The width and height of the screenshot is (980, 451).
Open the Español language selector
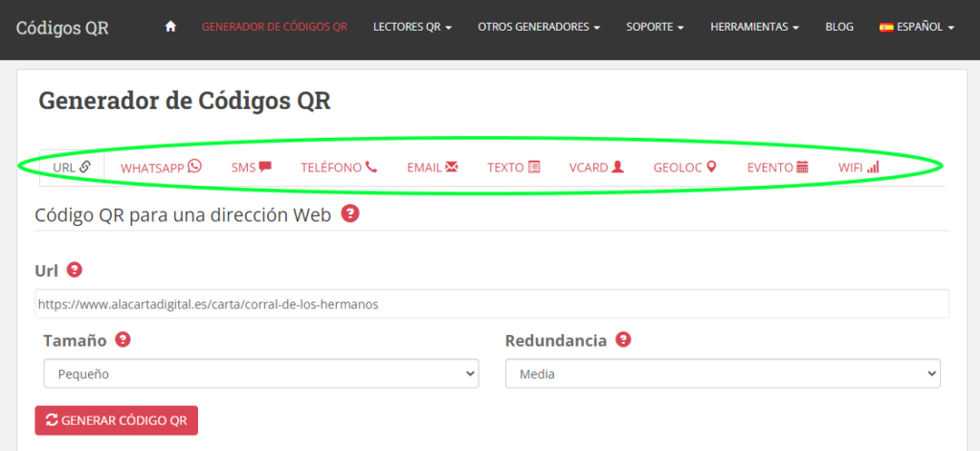pyautogui.click(x=917, y=27)
